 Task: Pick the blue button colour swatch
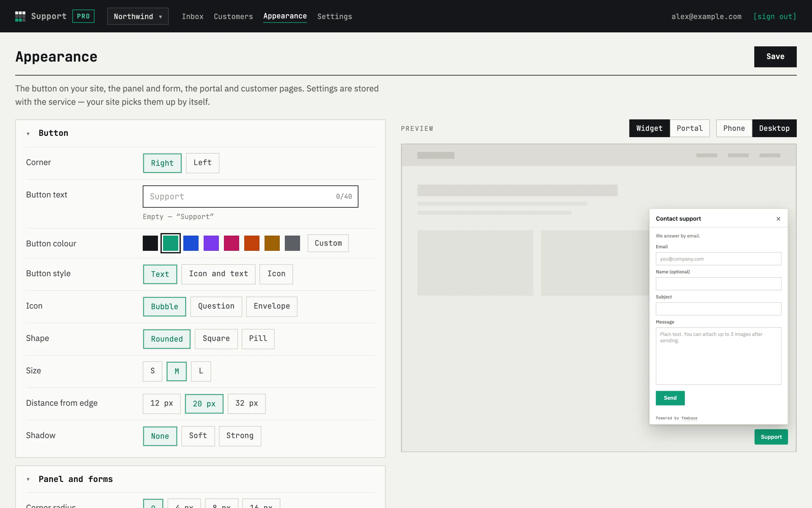(x=191, y=243)
